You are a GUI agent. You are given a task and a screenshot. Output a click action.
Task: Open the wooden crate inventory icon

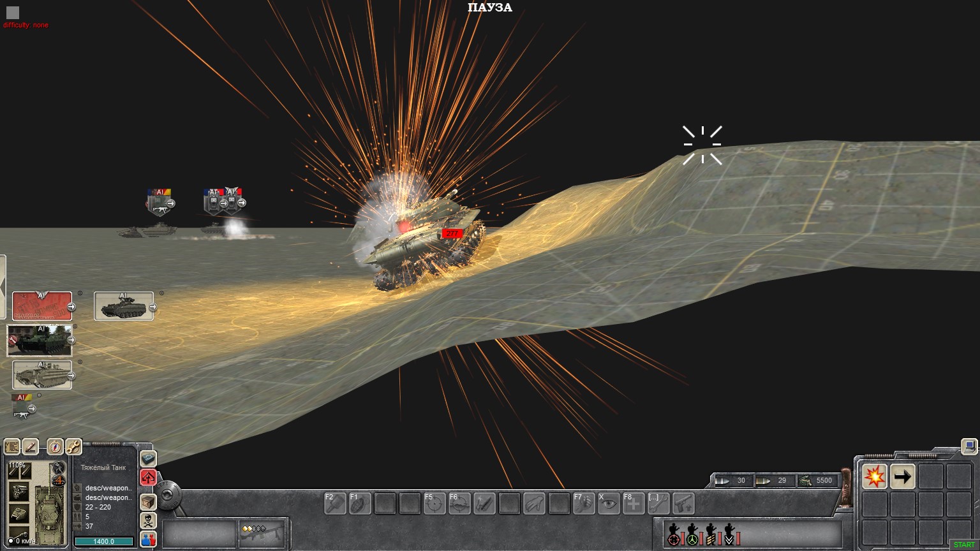[x=148, y=502]
